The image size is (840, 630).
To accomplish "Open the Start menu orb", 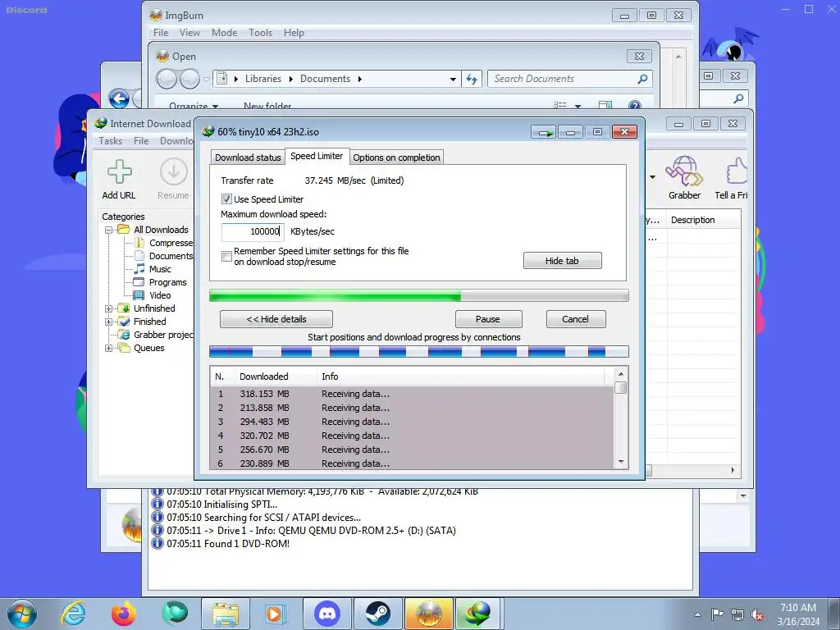I will (21, 614).
